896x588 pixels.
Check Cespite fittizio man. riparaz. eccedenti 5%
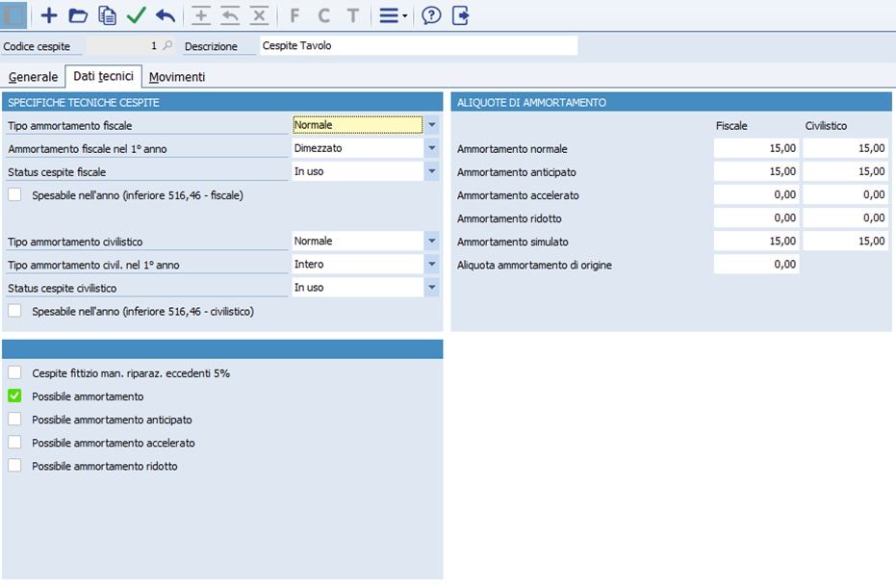coord(14,372)
